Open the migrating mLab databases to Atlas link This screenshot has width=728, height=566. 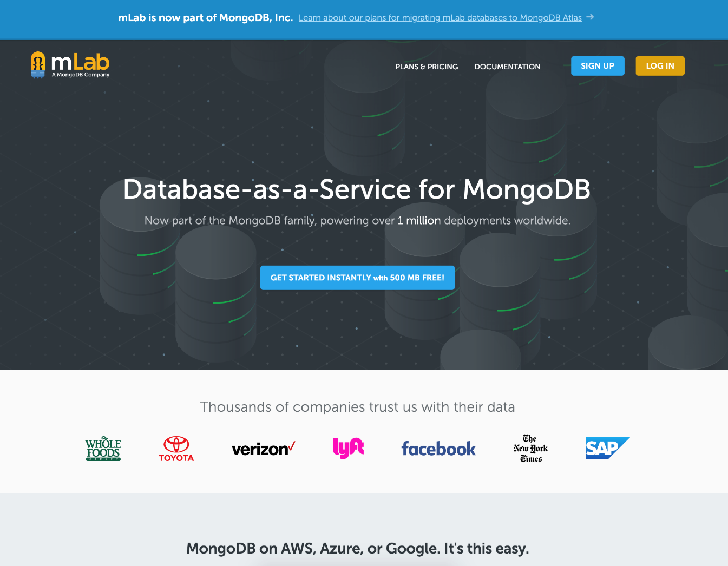click(x=440, y=18)
